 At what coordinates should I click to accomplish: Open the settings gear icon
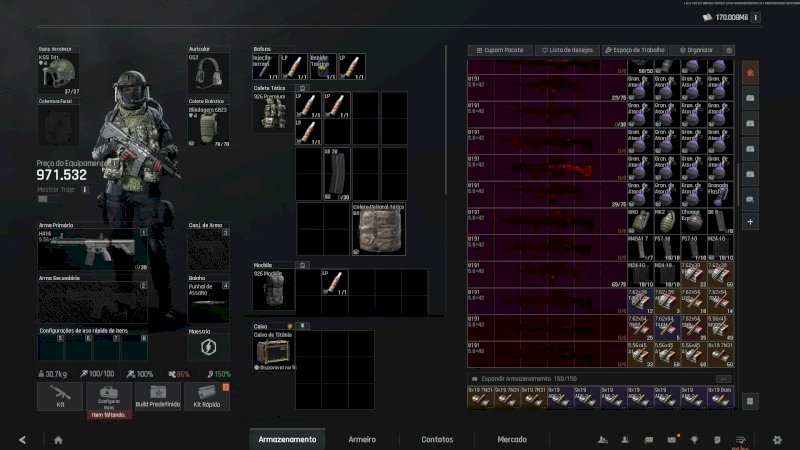click(777, 439)
